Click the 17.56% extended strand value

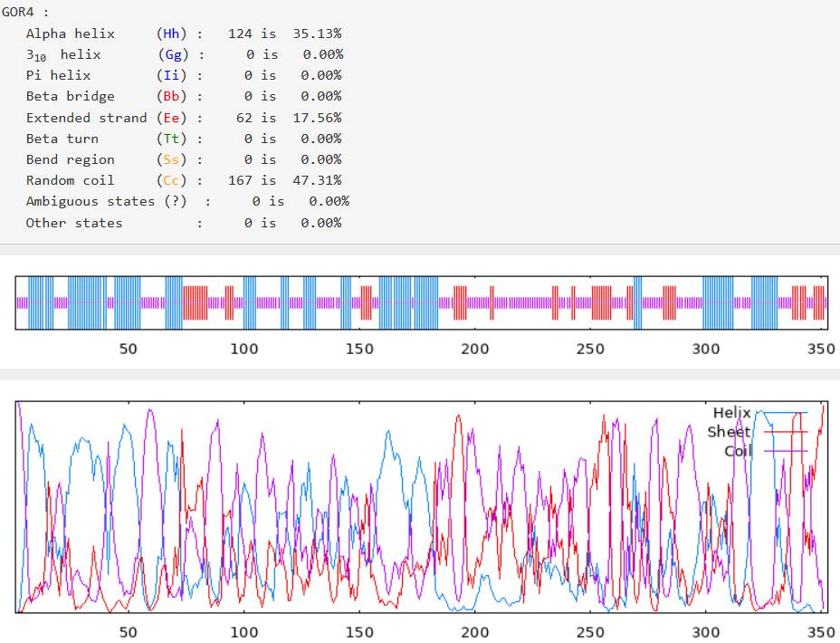pos(317,118)
